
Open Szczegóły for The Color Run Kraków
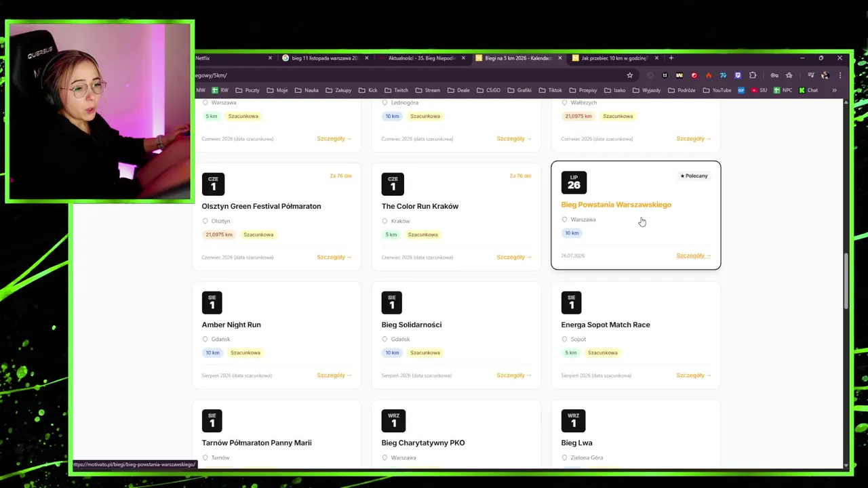[x=514, y=257]
